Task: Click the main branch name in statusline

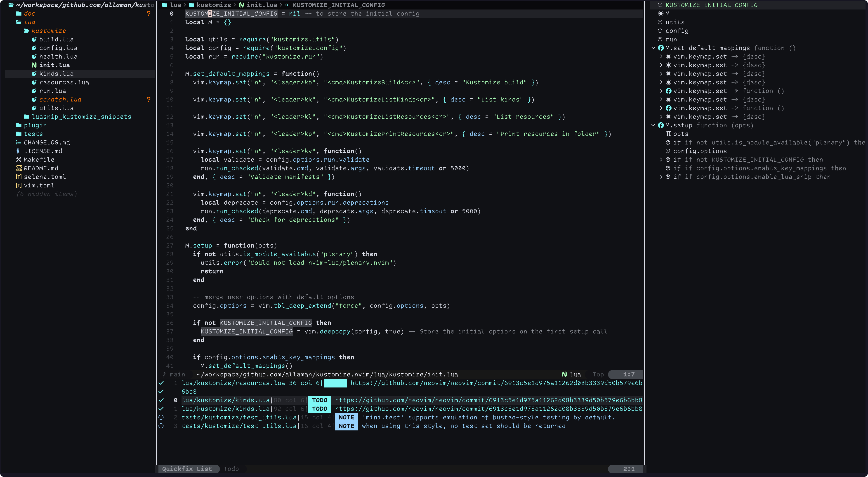Action: (x=177, y=374)
